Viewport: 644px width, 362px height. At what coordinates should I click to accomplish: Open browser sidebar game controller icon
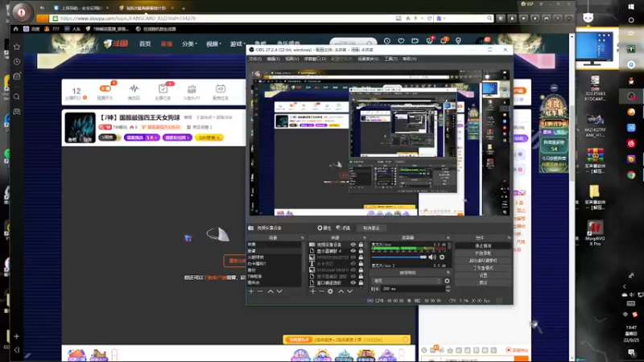(x=17, y=112)
